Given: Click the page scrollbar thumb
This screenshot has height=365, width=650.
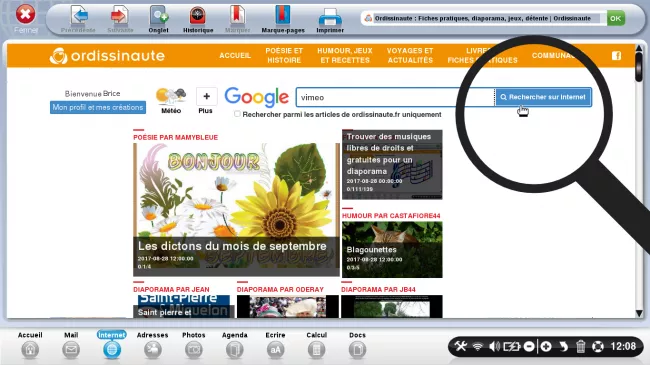Looking at the screenshot, I should click(639, 66).
